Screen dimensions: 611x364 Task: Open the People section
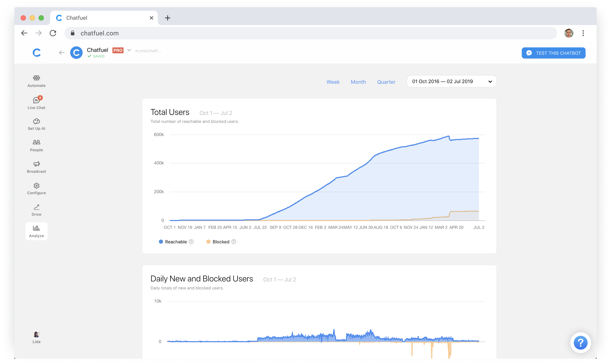click(x=36, y=146)
